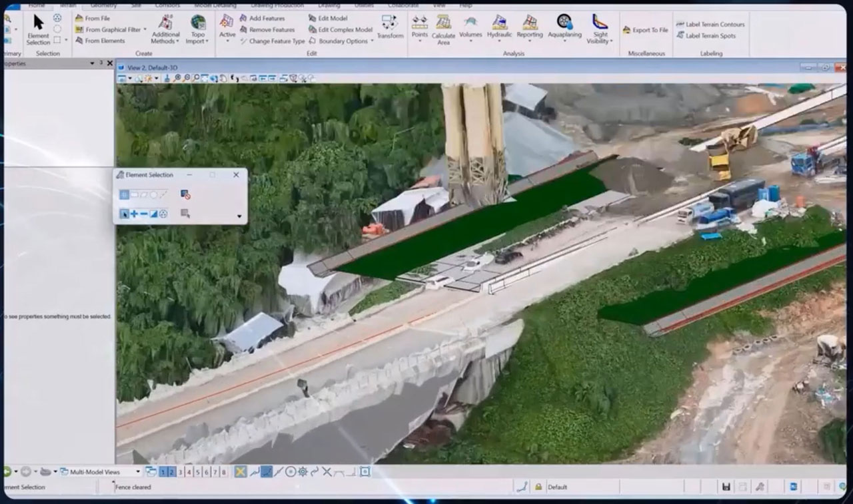Screen dimensions: 853x504
Task: Click the Export To File button
Action: [x=645, y=30]
